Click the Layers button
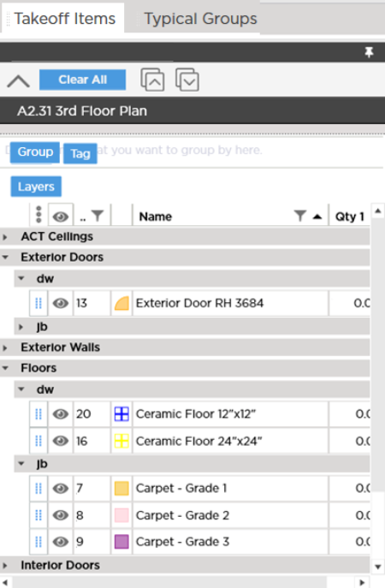Screen dimensions: 385x588 click(36, 187)
